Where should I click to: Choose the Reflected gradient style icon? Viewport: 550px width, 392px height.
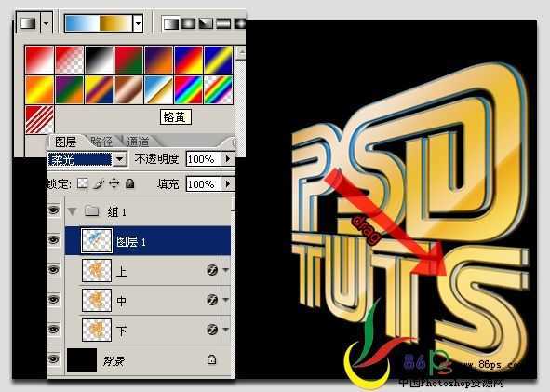223,23
